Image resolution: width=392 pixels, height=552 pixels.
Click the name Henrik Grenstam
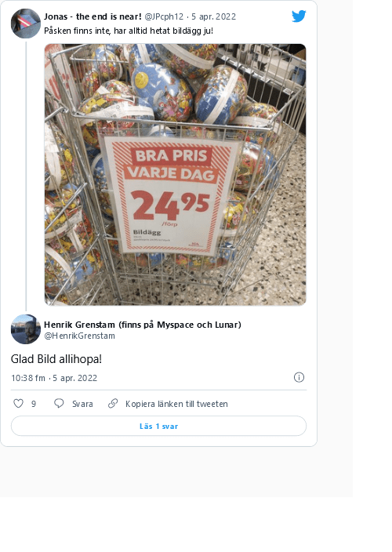click(x=79, y=325)
